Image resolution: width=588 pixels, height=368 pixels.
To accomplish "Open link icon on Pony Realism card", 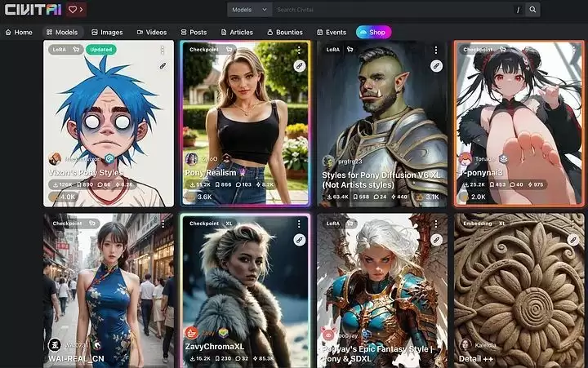I will coord(299,65).
